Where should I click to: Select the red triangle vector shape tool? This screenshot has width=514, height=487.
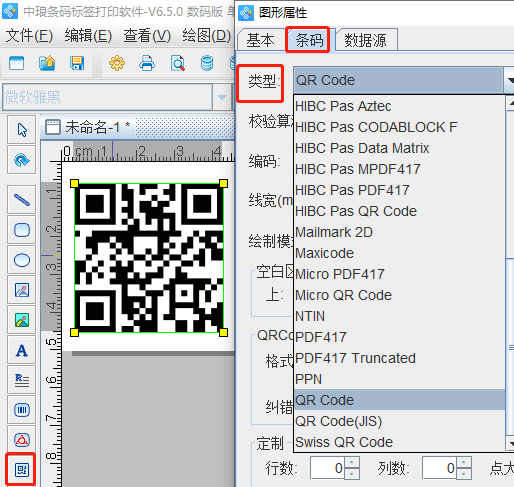click(x=22, y=440)
